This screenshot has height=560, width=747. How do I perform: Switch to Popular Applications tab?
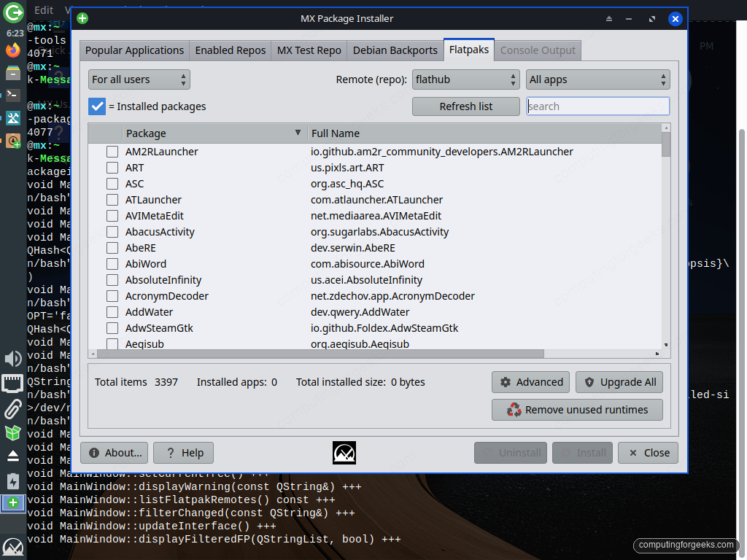[x=134, y=50]
